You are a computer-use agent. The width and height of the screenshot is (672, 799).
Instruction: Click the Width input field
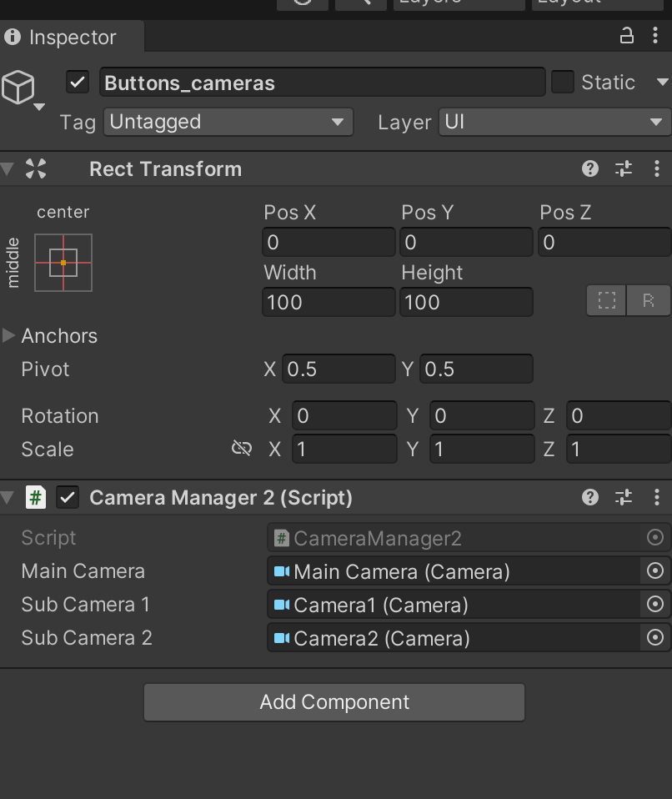click(328, 302)
